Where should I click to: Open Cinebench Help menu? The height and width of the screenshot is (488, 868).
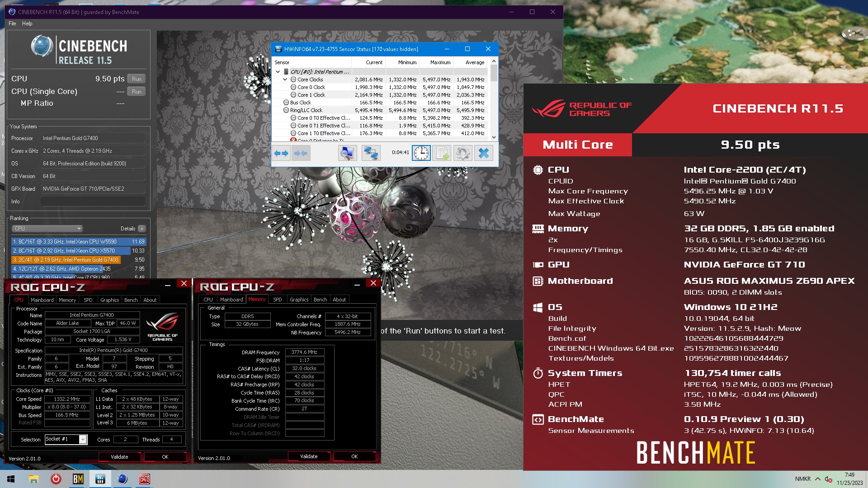tap(27, 23)
